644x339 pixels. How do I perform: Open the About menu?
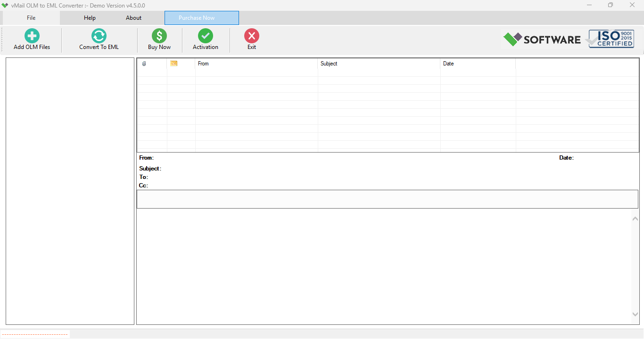[133, 17]
